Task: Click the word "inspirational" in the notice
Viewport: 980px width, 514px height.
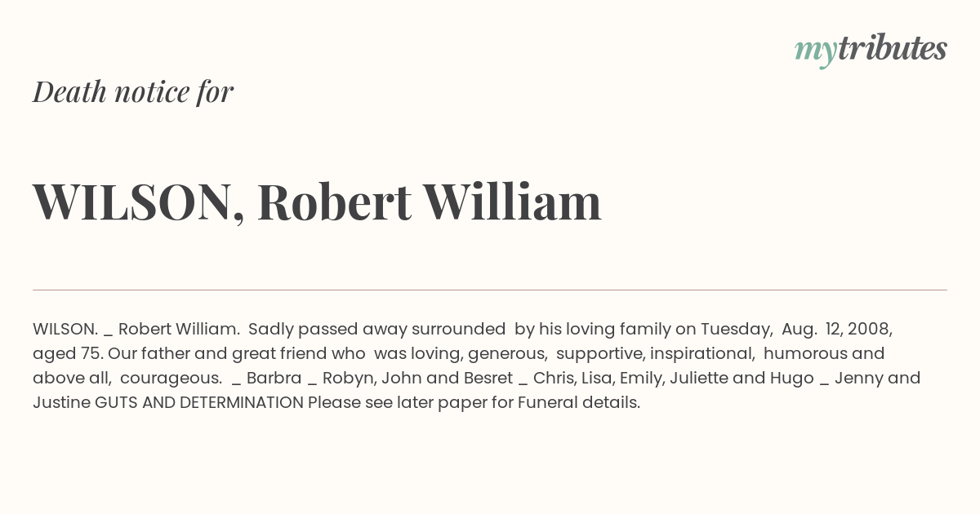Action: pyautogui.click(x=701, y=354)
